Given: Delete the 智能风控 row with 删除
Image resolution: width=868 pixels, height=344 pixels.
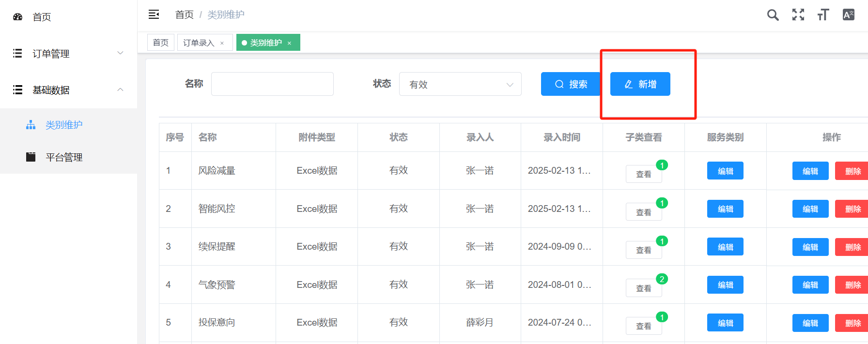Looking at the screenshot, I should 852,209.
